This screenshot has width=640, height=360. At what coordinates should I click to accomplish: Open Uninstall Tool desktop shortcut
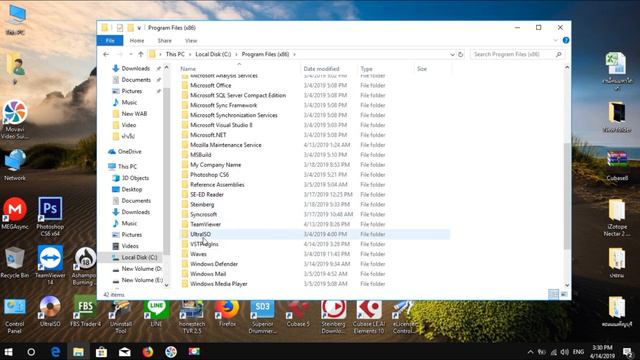121,317
